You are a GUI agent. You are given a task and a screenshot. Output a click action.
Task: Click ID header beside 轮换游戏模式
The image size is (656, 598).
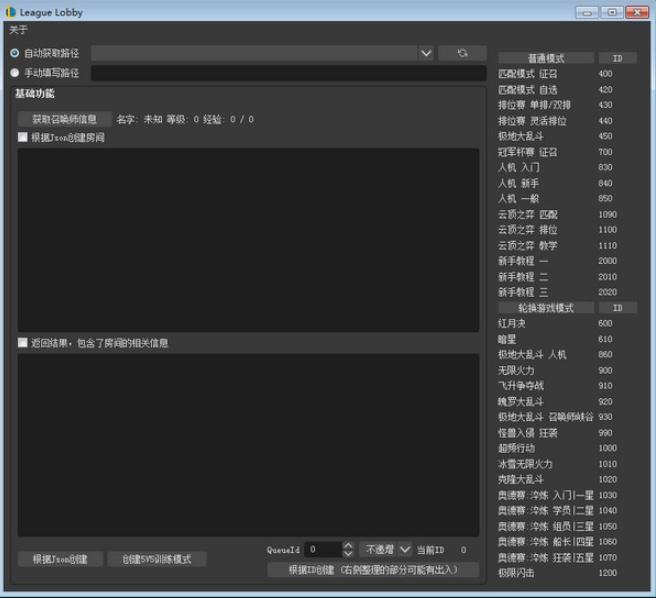(x=618, y=308)
